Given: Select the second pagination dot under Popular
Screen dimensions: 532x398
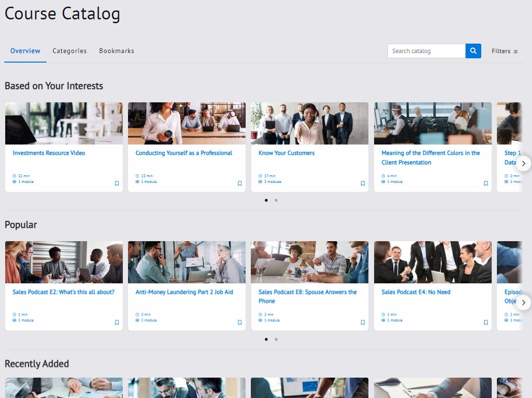Looking at the screenshot, I should pos(275,339).
